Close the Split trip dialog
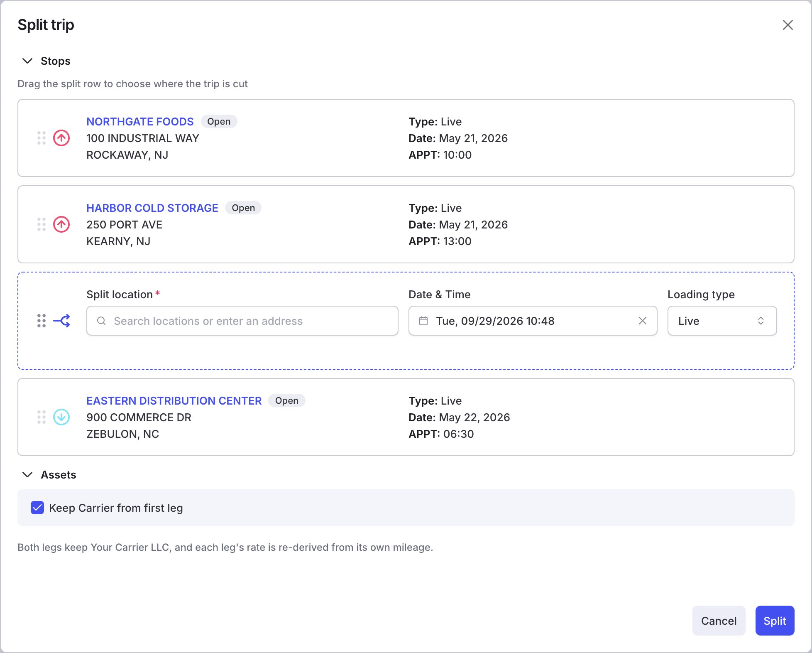Screen dimensions: 812x653 tap(788, 25)
